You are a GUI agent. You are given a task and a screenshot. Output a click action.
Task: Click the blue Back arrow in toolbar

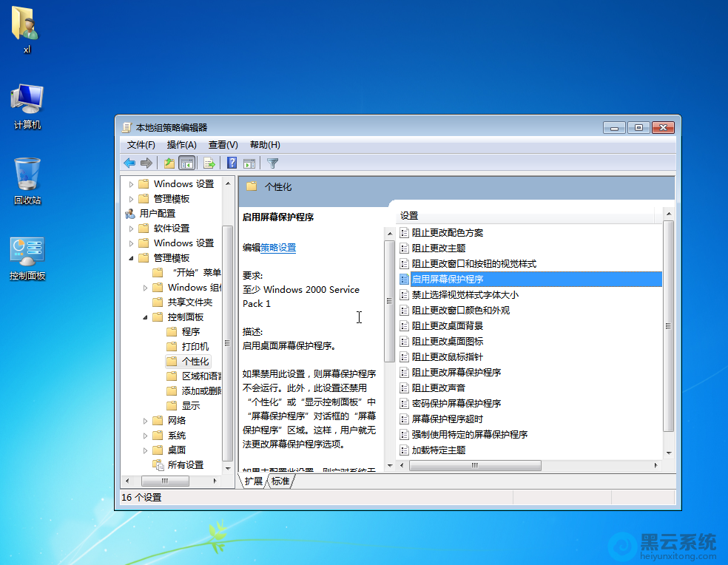[x=129, y=163]
